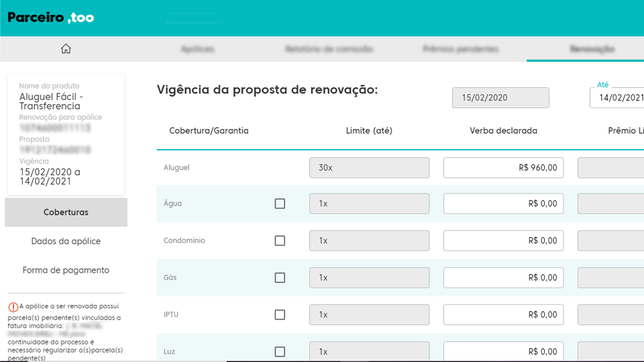The image size is (644, 362).
Task: Click the red warning alert icon
Action: click(13, 307)
